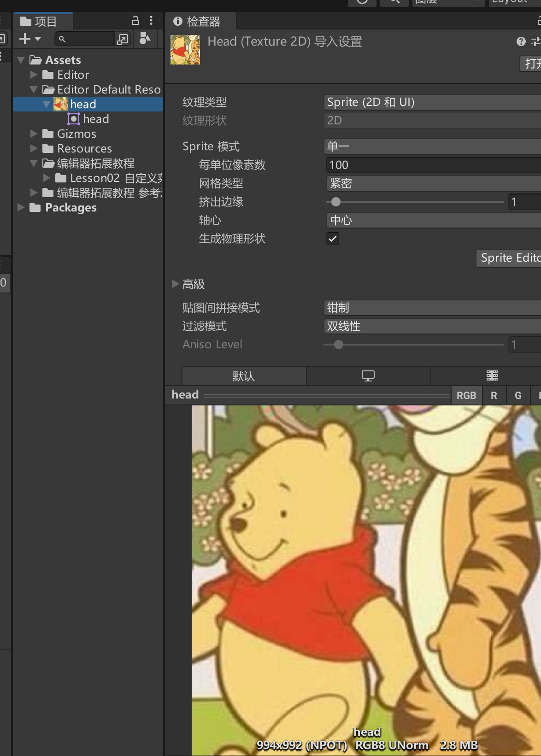Screen dimensions: 541x756
Task: Click the plus icon to create asset
Action: click(25, 39)
